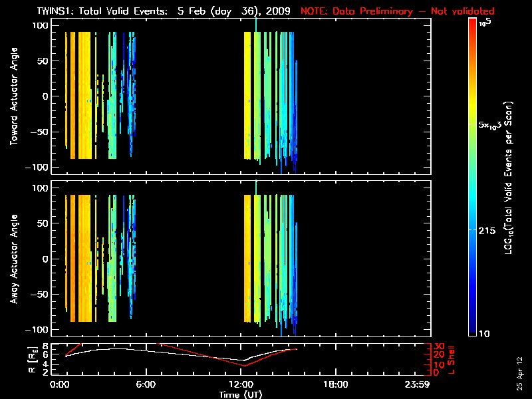The height and width of the screenshot is (399, 532).
Task: Select the 18:00 time axis tick label
Action: coord(334,384)
